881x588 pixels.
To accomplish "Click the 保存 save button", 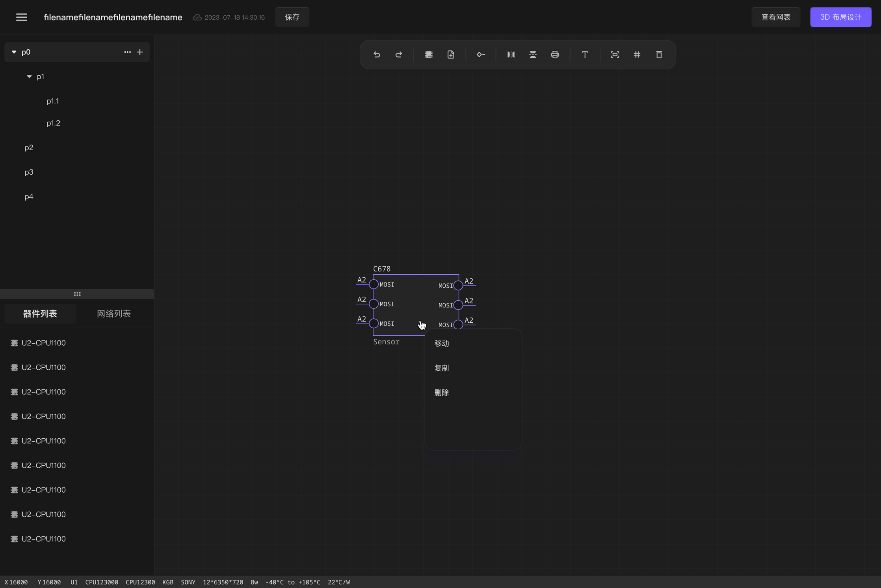I will click(x=292, y=17).
